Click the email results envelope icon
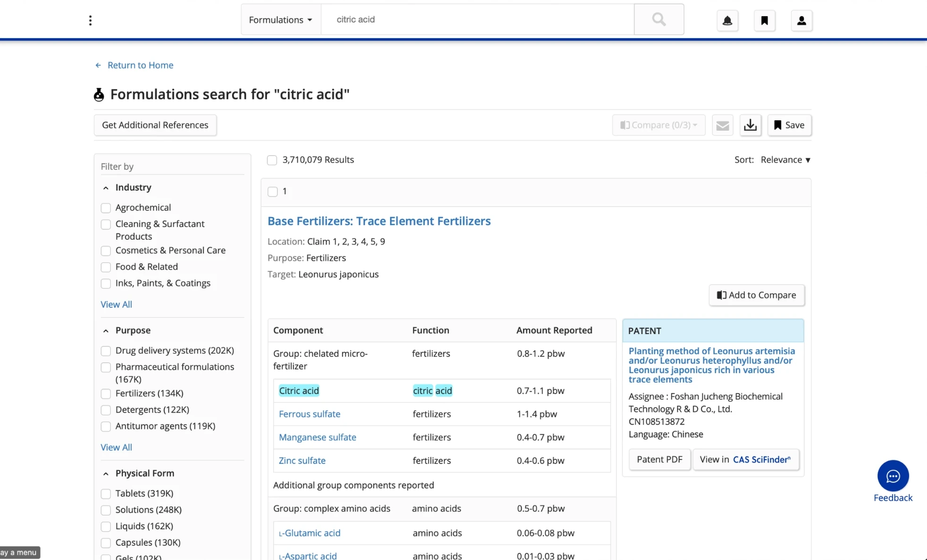 (722, 125)
